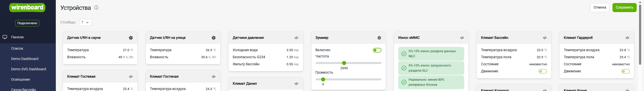
Task: Click the chip icon on Зуммер card
Action: (379, 38)
